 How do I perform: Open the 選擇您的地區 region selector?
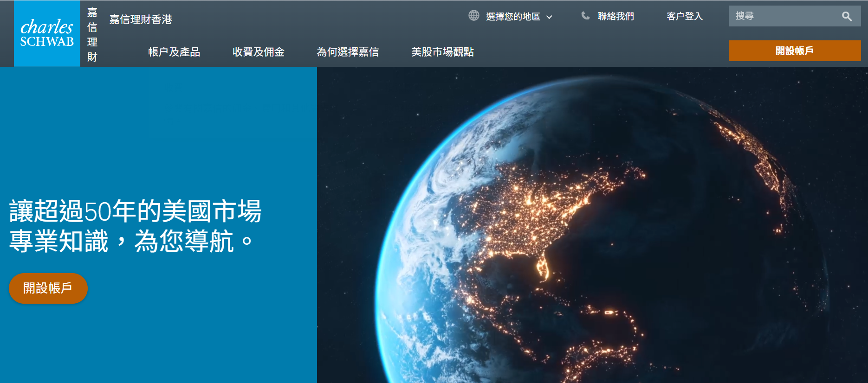(x=513, y=17)
